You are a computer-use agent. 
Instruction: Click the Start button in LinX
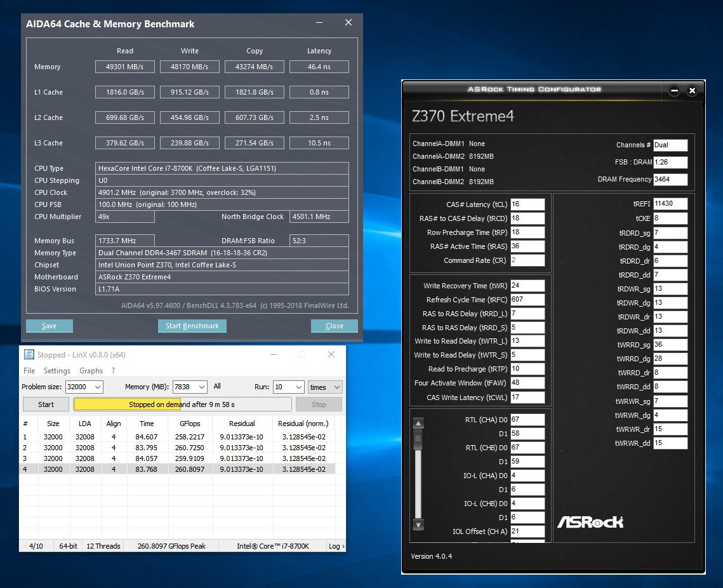click(x=46, y=404)
